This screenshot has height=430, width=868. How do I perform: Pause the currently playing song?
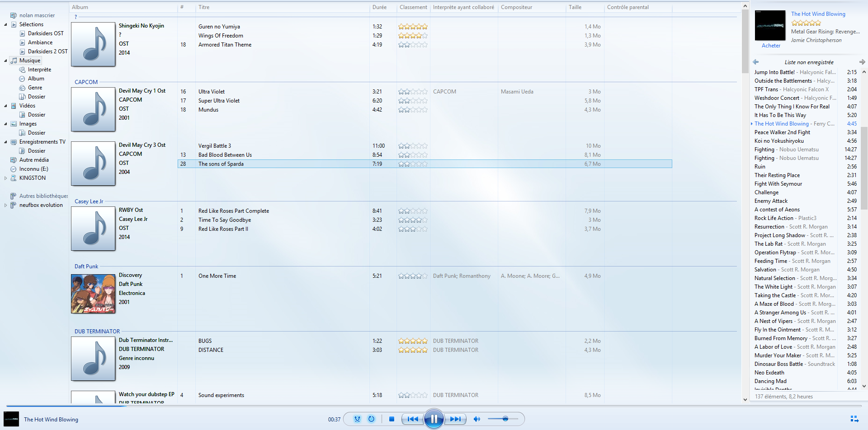click(434, 419)
